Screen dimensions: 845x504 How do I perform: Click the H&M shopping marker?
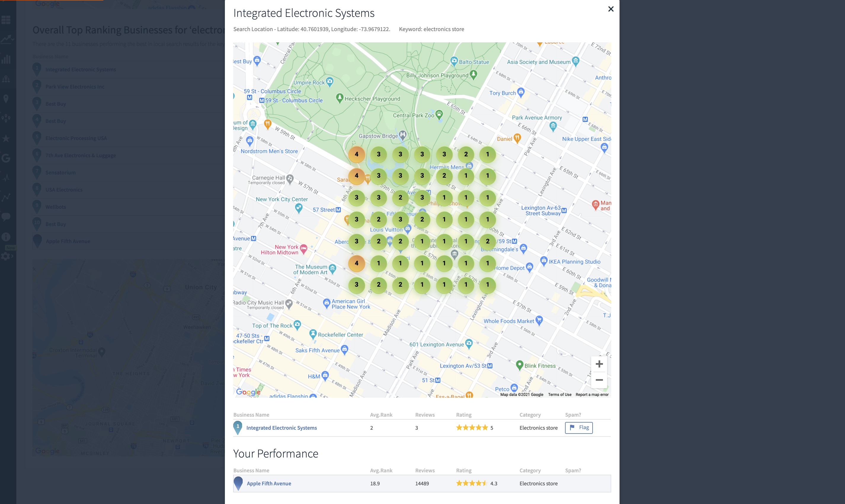click(x=325, y=375)
